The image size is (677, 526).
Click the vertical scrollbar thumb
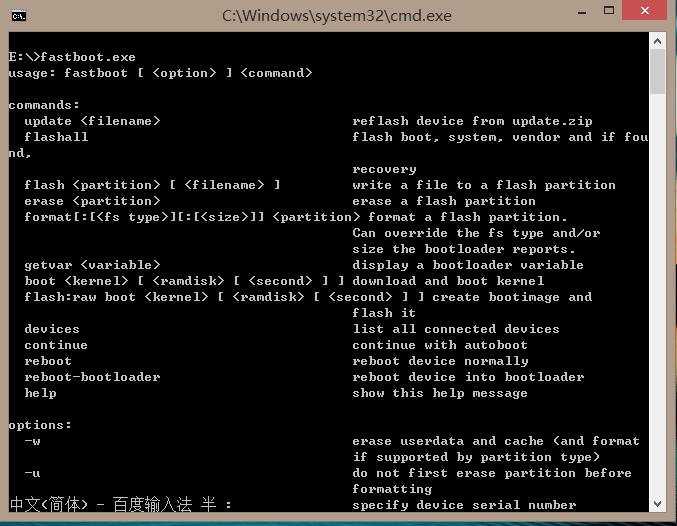657,73
